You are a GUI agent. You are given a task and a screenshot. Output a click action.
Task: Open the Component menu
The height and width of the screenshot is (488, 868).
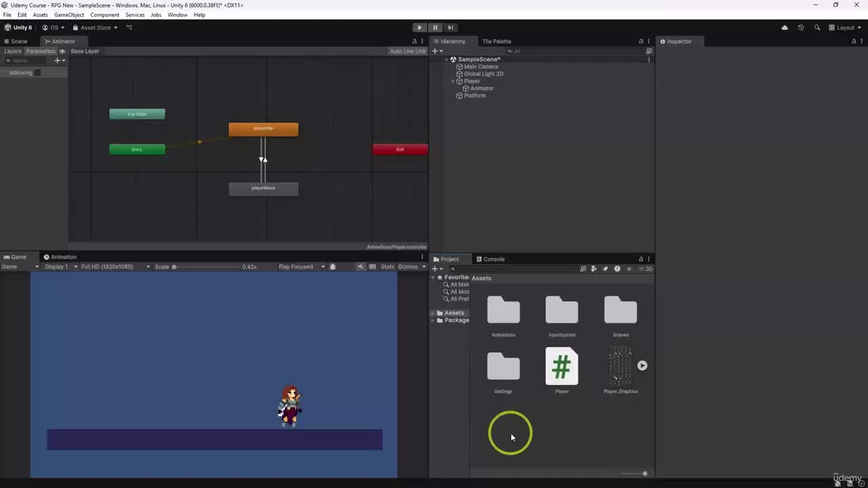[104, 15]
